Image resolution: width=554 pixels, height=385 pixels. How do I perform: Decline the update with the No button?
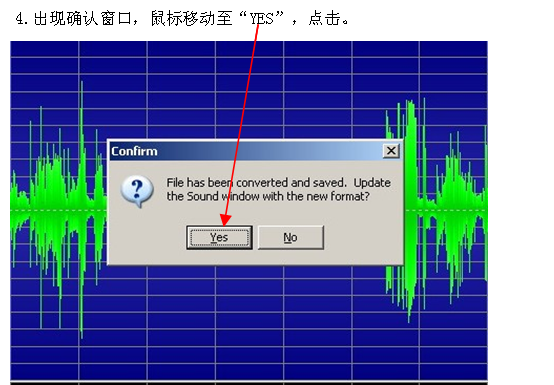(291, 238)
